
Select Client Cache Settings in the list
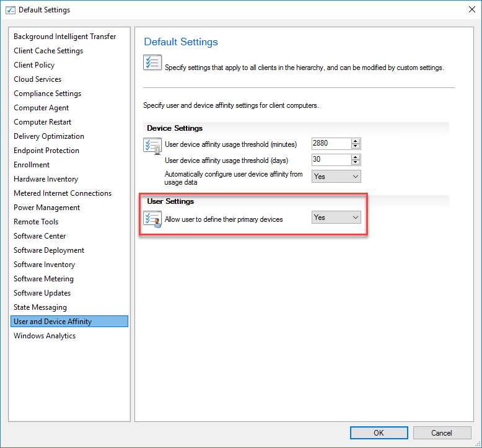click(48, 51)
